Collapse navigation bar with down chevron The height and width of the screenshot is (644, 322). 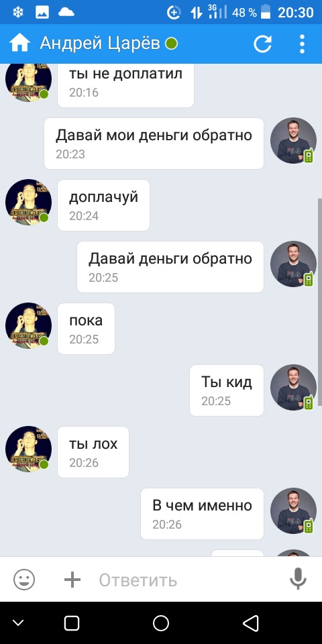click(x=18, y=623)
